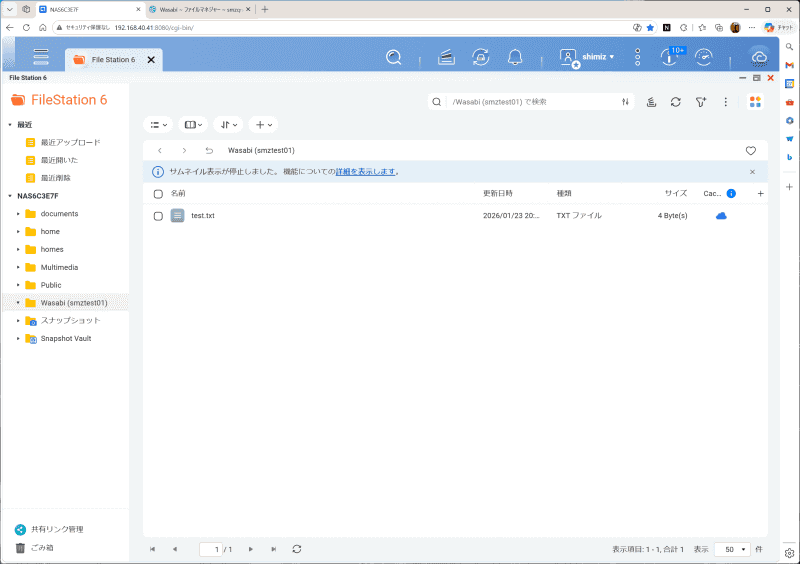Open the smart filter funnel icon
The height and width of the screenshot is (564, 800).
coord(701,102)
